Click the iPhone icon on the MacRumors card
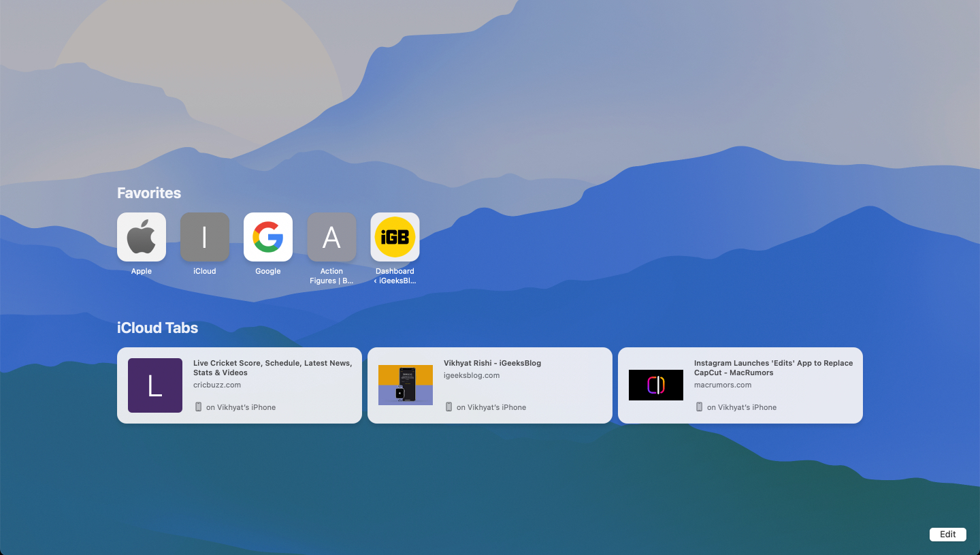The width and height of the screenshot is (980, 555). [x=698, y=407]
